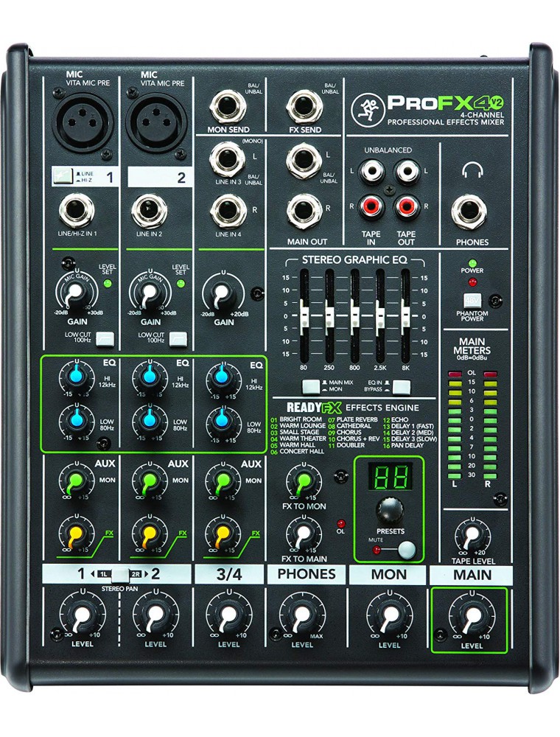Click the PRESETS selector knob
The width and height of the screenshot is (560, 737).
pos(390,511)
